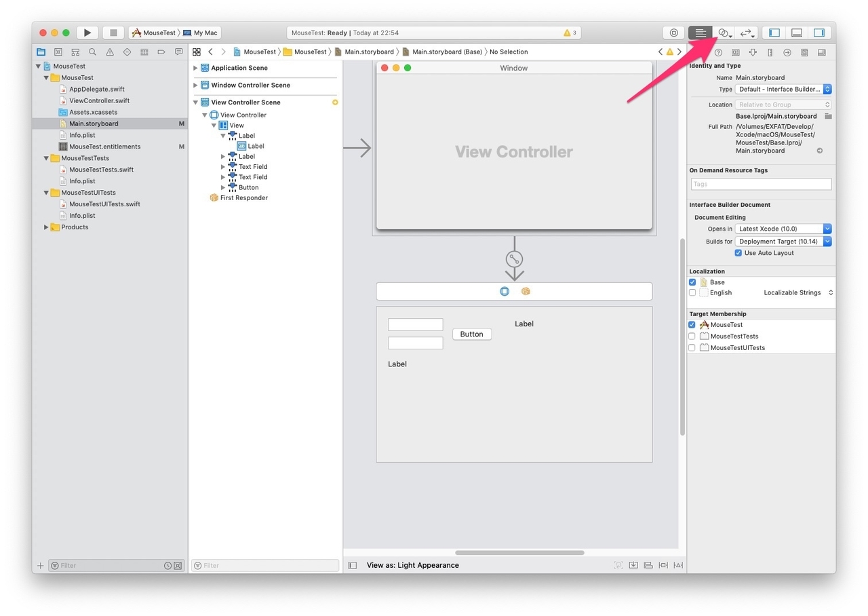Expand the Button item in outline
868x616 pixels.
point(223,187)
